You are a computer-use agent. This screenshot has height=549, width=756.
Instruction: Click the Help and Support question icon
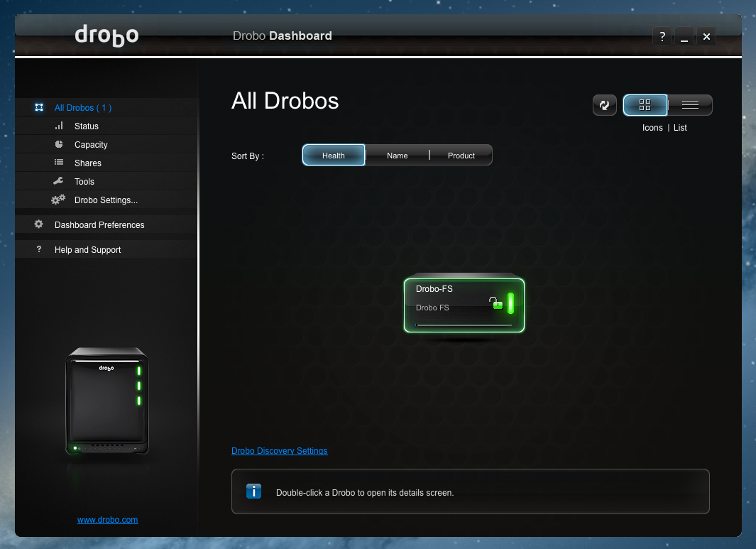click(39, 249)
